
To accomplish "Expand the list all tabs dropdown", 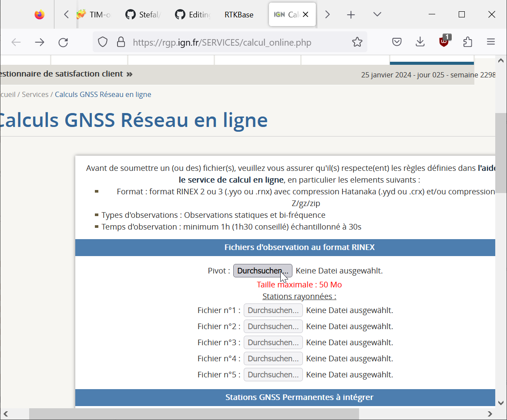I will (377, 15).
